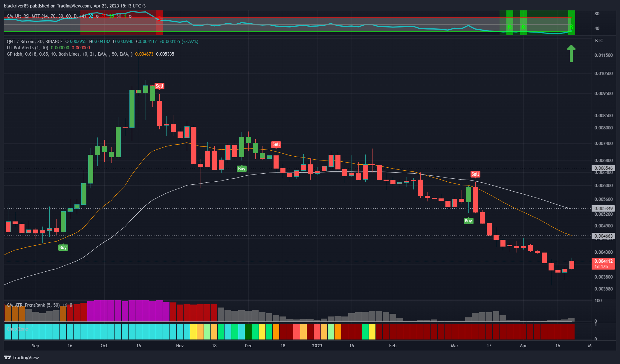Click the Sell marker in mid-December
620x364 pixels.
(276, 144)
